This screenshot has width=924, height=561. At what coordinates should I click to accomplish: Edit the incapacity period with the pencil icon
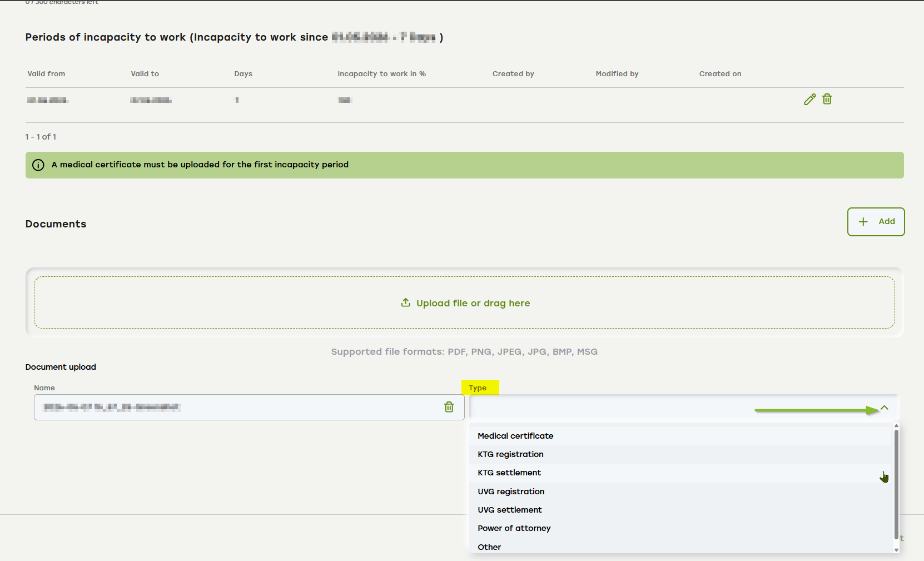click(810, 99)
